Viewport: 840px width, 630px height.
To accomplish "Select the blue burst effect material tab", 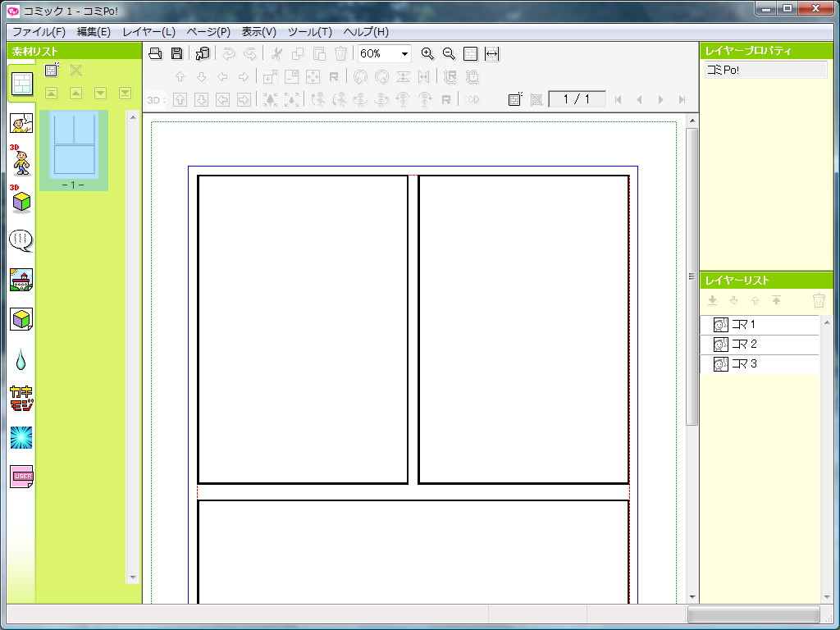I will [21, 438].
